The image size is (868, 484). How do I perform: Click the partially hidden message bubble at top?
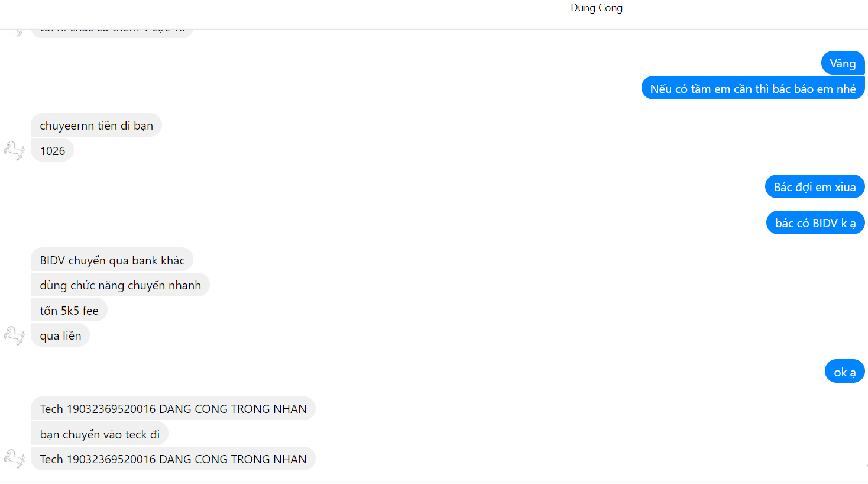[x=112, y=32]
